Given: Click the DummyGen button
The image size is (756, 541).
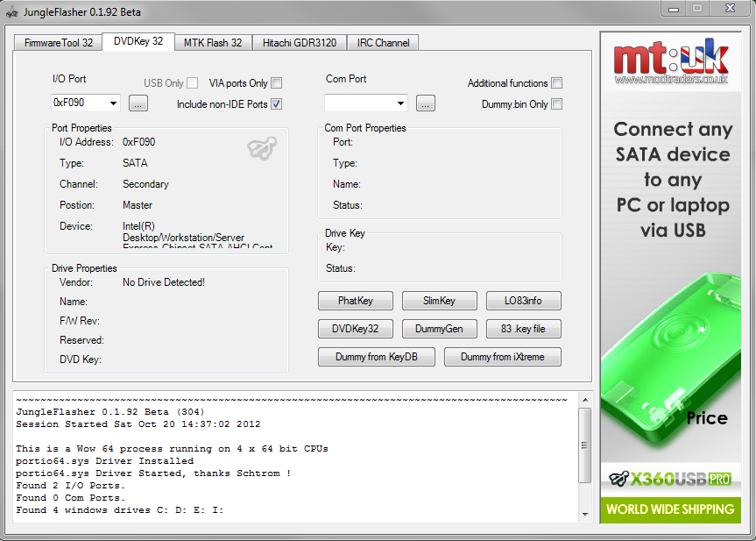Looking at the screenshot, I should pos(439,329).
